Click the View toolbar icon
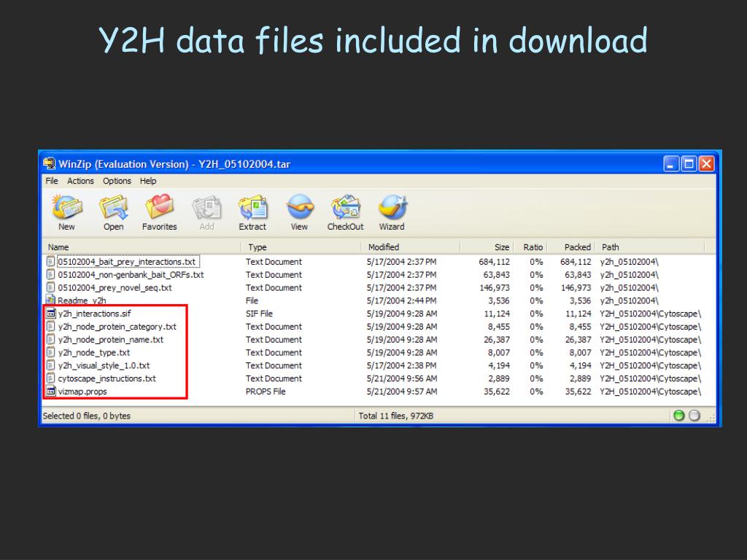The height and width of the screenshot is (560, 747). (300, 208)
